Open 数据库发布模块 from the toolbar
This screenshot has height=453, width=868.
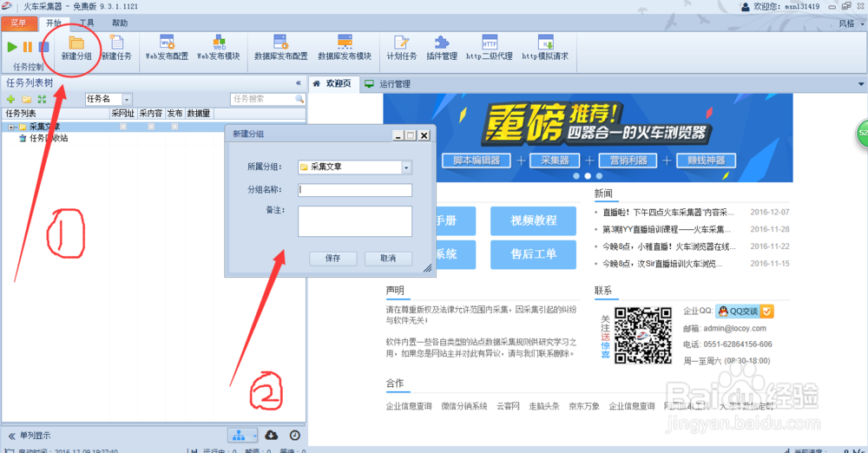345,49
